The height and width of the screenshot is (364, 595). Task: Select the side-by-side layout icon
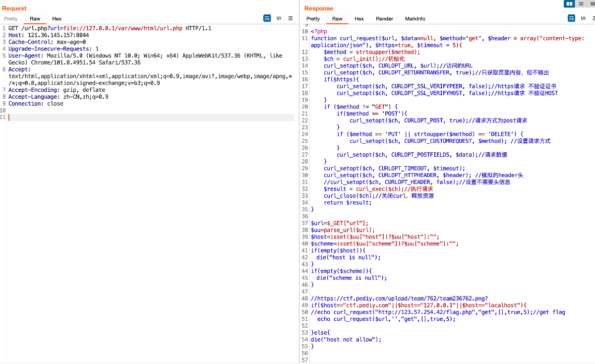[x=569, y=3]
